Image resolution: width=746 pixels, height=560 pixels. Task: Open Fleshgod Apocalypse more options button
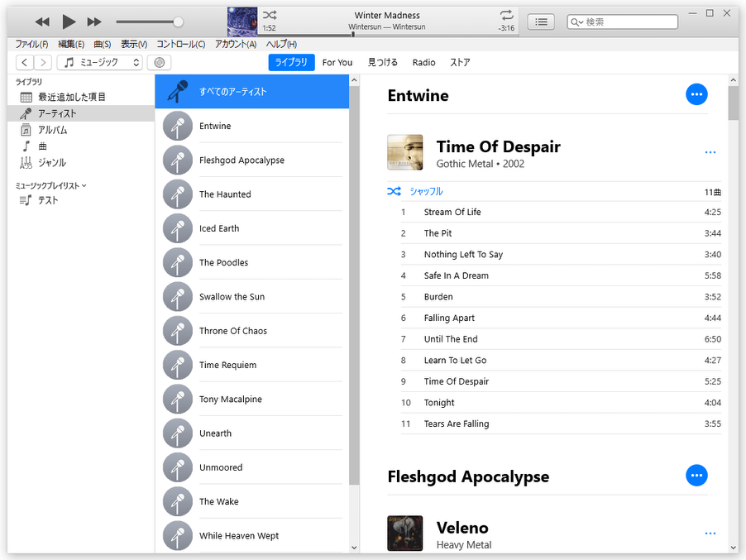[x=696, y=476]
